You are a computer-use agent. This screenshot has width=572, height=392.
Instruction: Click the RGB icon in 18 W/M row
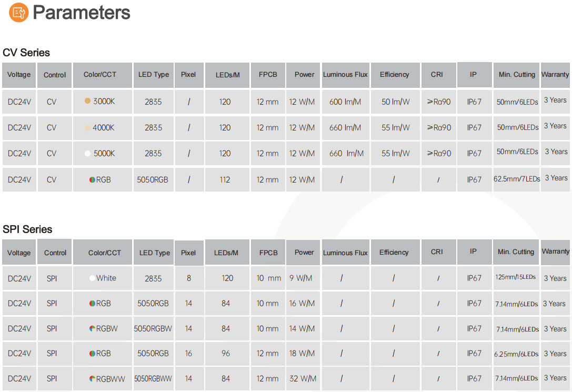pos(92,354)
